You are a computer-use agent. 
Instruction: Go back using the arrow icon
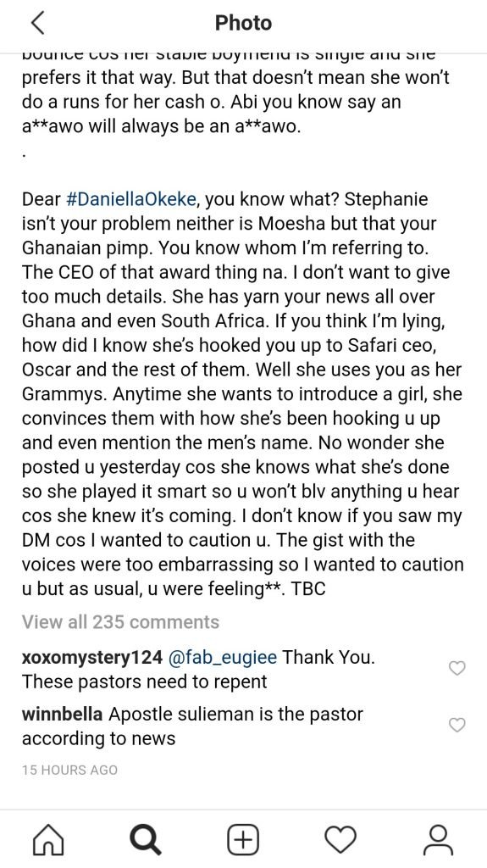click(37, 23)
